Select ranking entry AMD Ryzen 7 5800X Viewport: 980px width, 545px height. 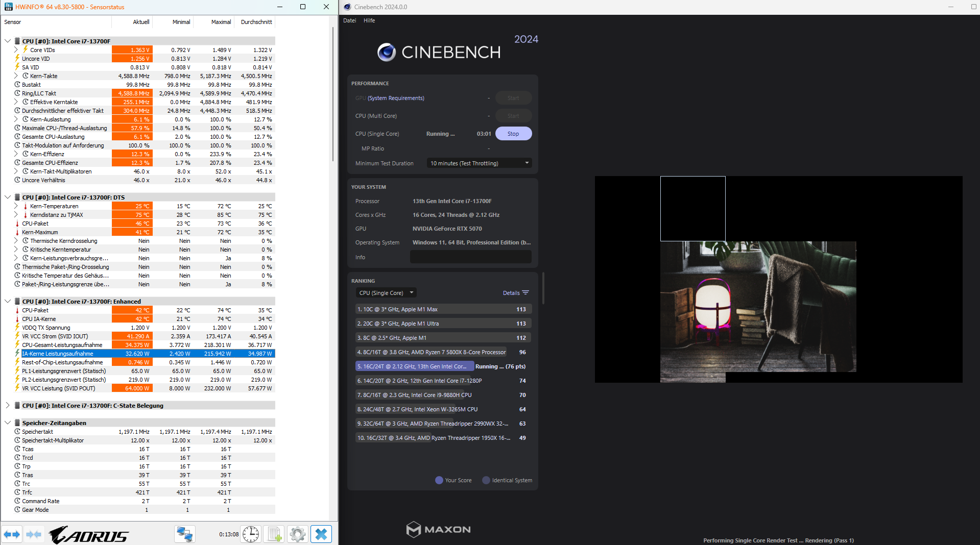[444, 352]
